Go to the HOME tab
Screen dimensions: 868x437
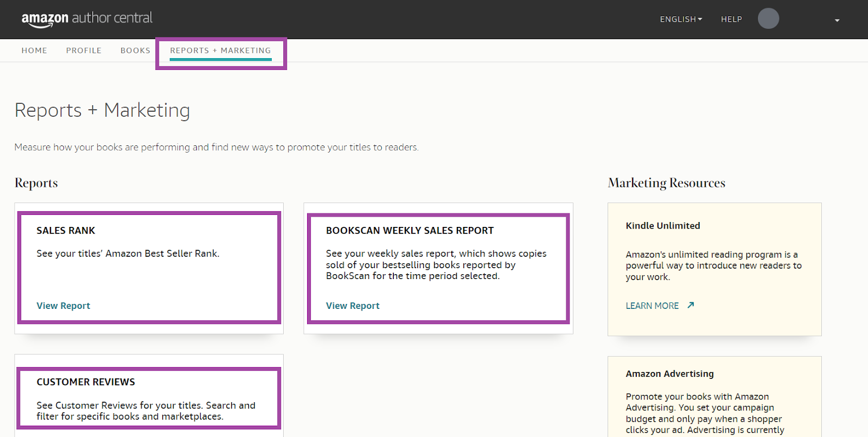point(34,50)
